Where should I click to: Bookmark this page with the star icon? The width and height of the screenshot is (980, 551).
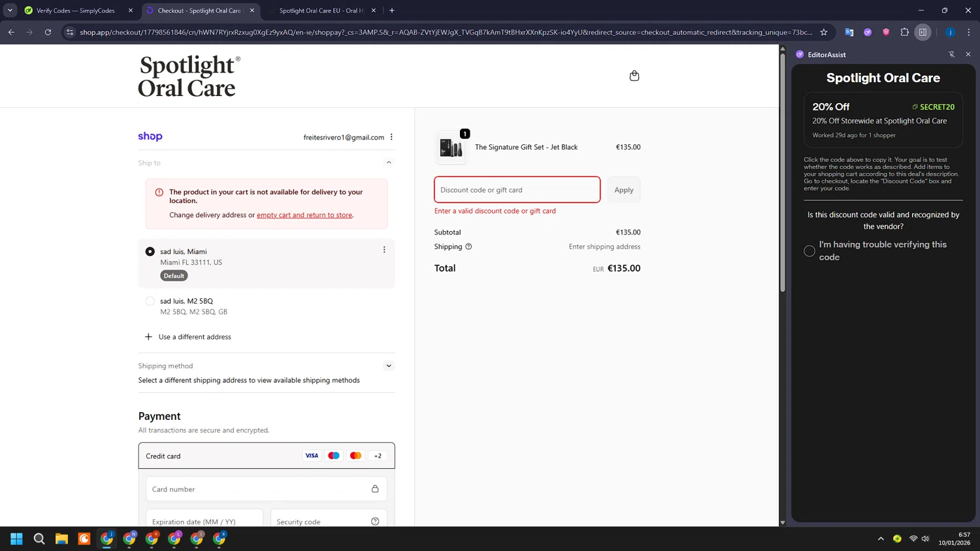click(x=824, y=32)
